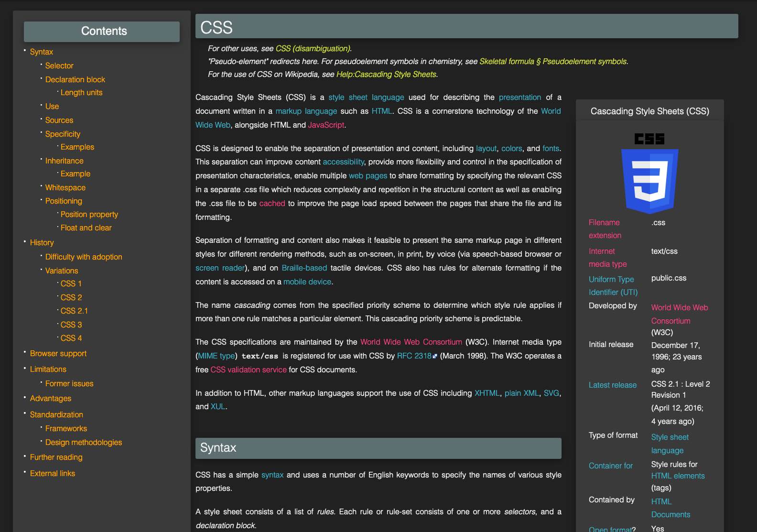
Task: Follow the SVG link
Action: point(552,393)
